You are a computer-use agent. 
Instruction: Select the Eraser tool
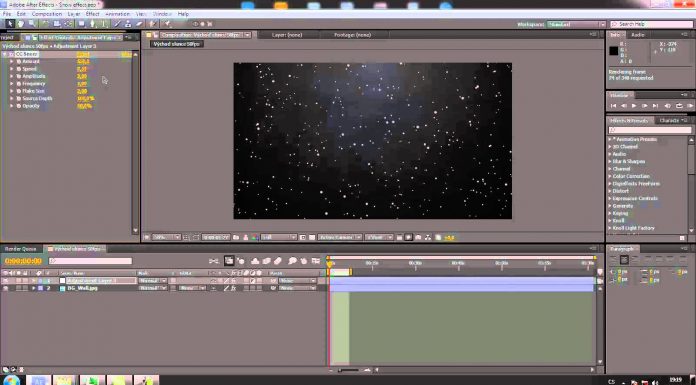tap(139, 24)
